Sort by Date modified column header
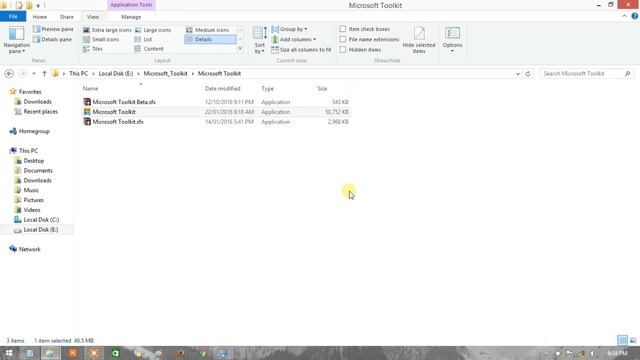 point(222,89)
